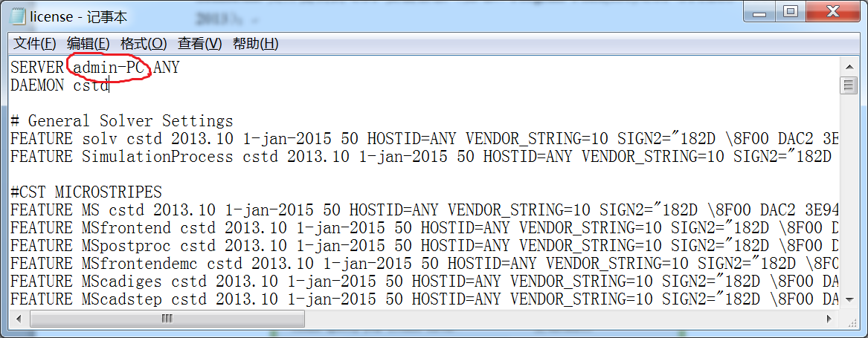Maximize the license Notepad window
Screen dimensions: 868x338
pyautogui.click(x=791, y=11)
